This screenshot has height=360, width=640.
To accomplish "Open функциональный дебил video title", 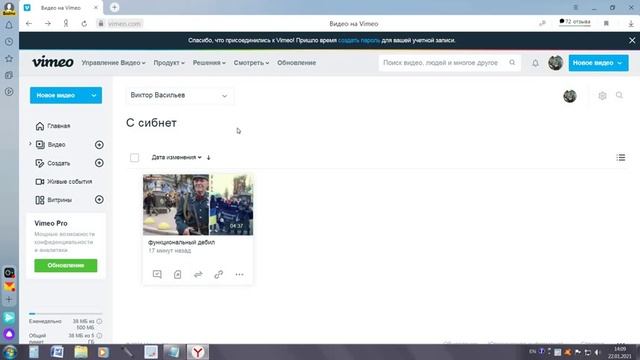I will pyautogui.click(x=181, y=242).
